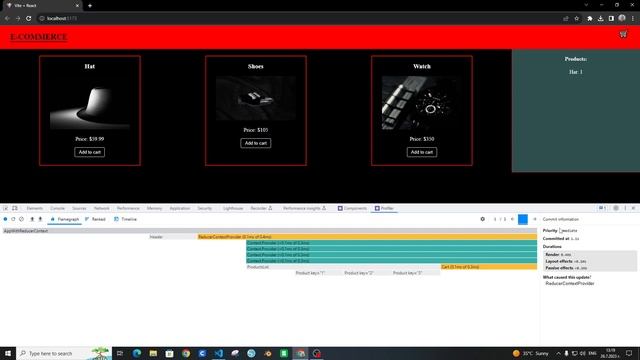Open the Console DevTools tab
Screen dimensions: 640x360
(x=58, y=208)
